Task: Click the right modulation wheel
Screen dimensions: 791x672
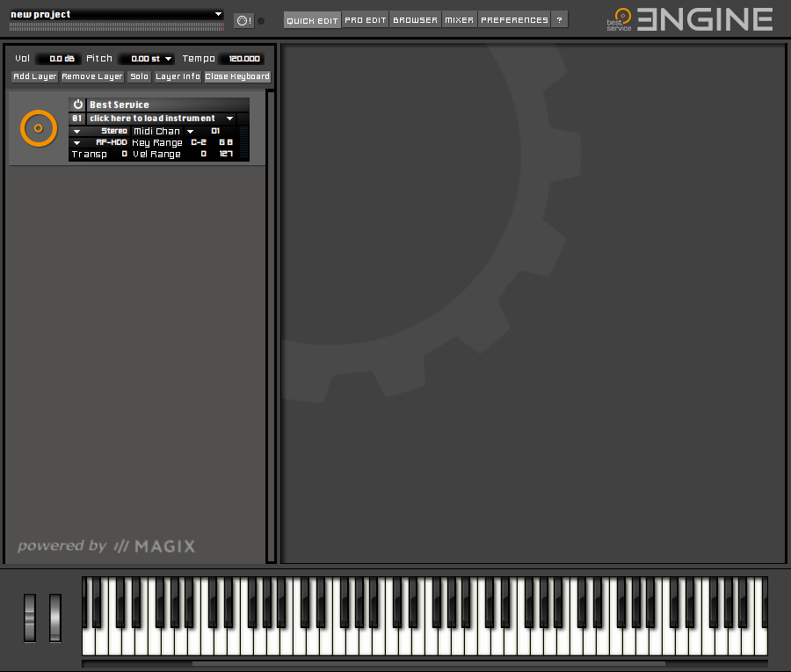Action: [x=55, y=617]
